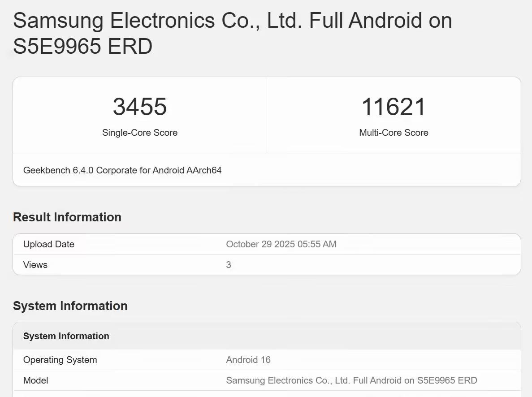This screenshot has height=397, width=532.
Task: Click the Result Information section heading
Action: (x=67, y=217)
